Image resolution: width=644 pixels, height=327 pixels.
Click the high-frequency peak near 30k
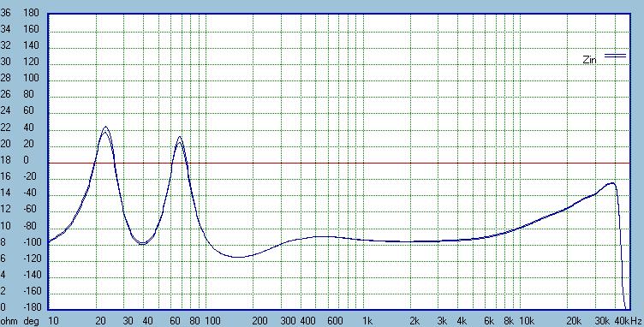point(611,183)
